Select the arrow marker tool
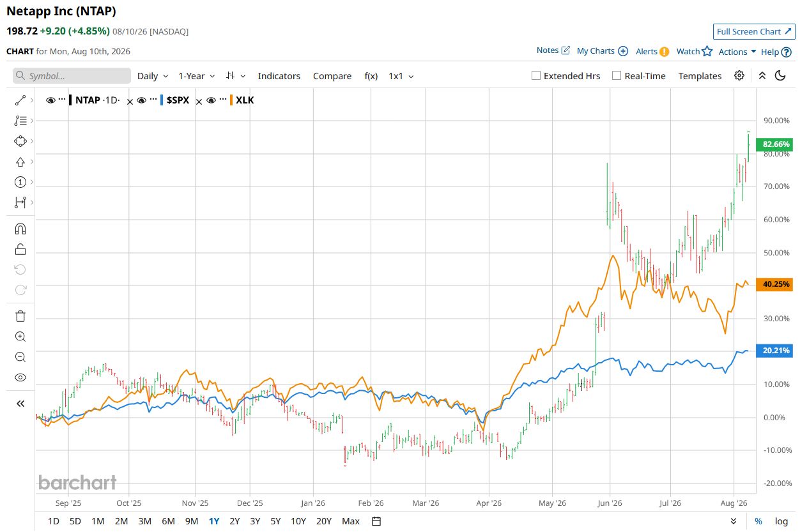This screenshot has width=800, height=532. (20, 162)
